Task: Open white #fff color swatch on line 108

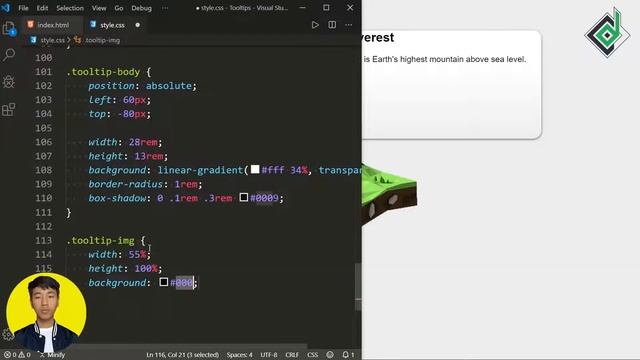Action: coord(255,169)
